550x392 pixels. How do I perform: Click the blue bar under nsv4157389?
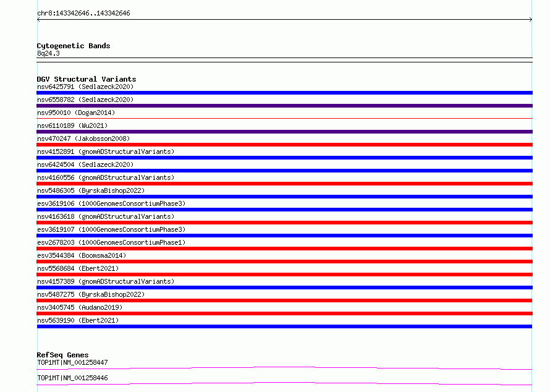[284, 288]
